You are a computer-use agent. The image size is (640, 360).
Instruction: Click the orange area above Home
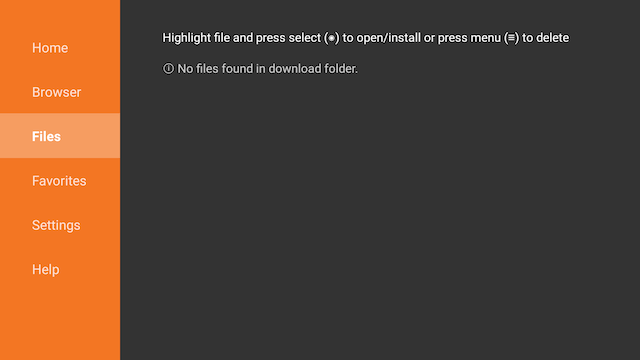60,13
